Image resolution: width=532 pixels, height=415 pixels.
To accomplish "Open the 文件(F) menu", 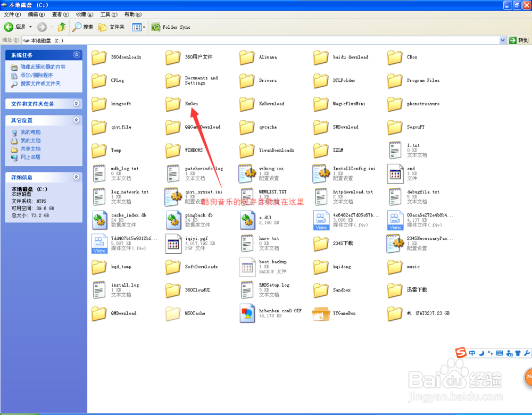I will (13, 14).
